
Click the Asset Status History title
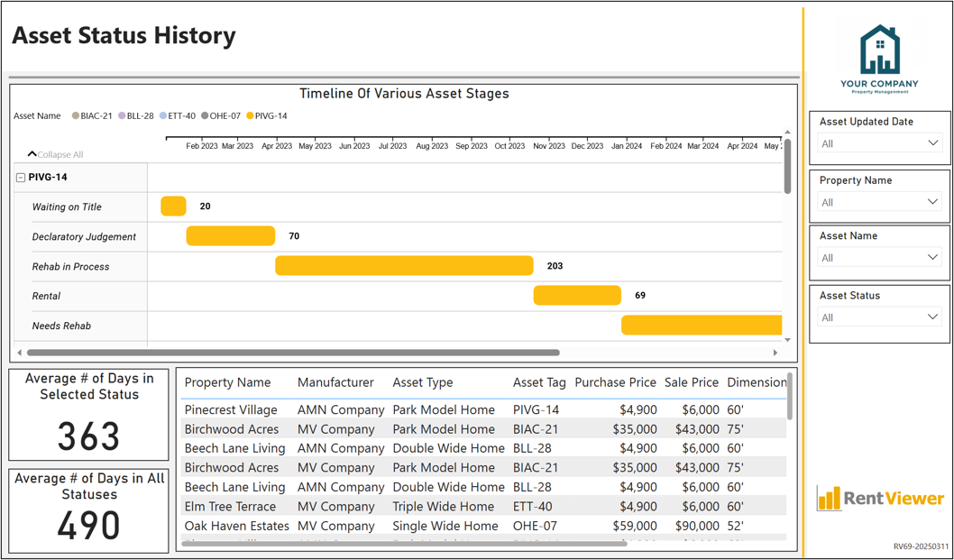(124, 36)
